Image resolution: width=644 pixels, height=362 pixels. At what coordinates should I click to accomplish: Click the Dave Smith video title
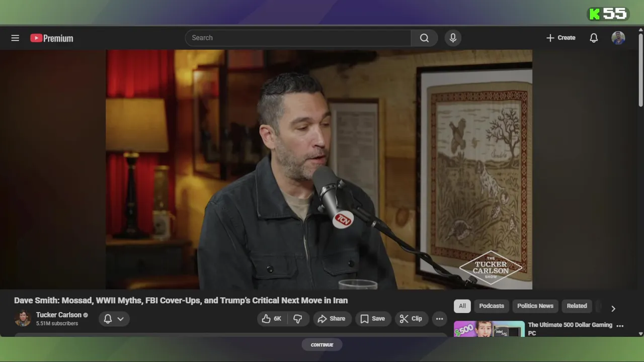(181, 301)
